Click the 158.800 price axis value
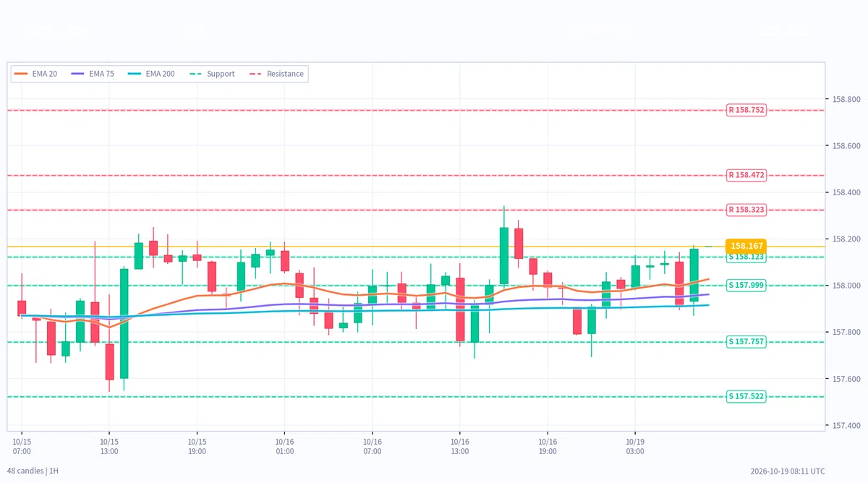The image size is (868, 483). click(846, 99)
